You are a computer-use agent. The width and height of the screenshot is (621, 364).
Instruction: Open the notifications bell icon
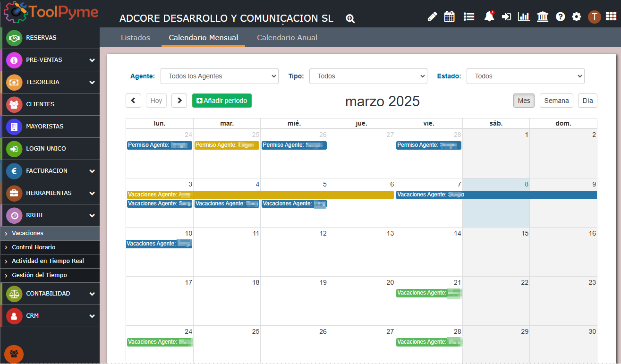[x=489, y=17]
